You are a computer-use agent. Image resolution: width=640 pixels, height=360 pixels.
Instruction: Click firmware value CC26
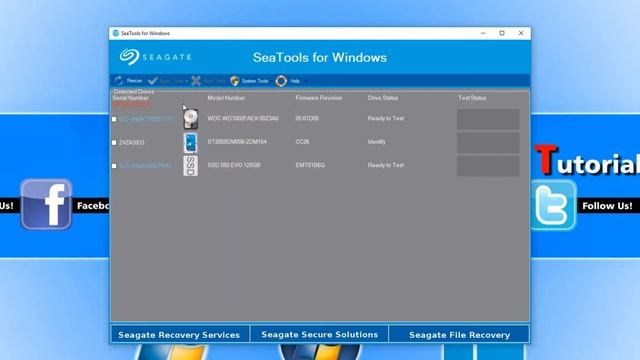[302, 142]
